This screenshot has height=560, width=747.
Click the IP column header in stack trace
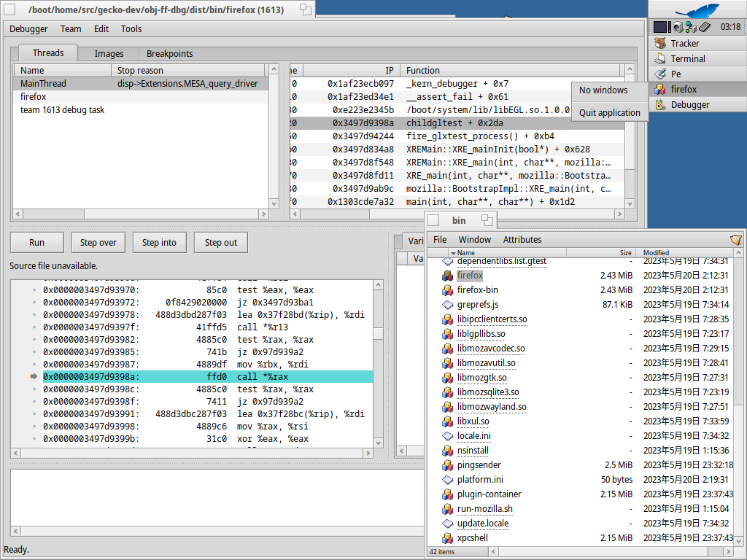[351, 71]
